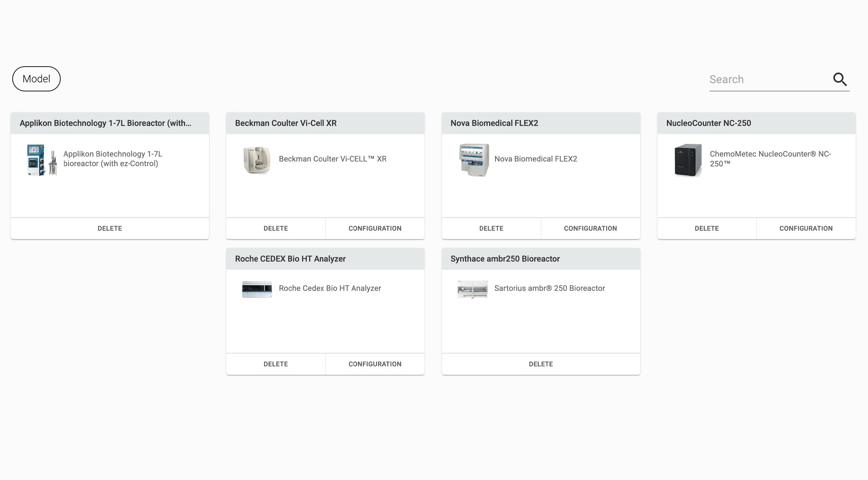The height and width of the screenshot is (480, 868).
Task: Open Configuration for NucleoCounter NC-250
Action: click(806, 229)
